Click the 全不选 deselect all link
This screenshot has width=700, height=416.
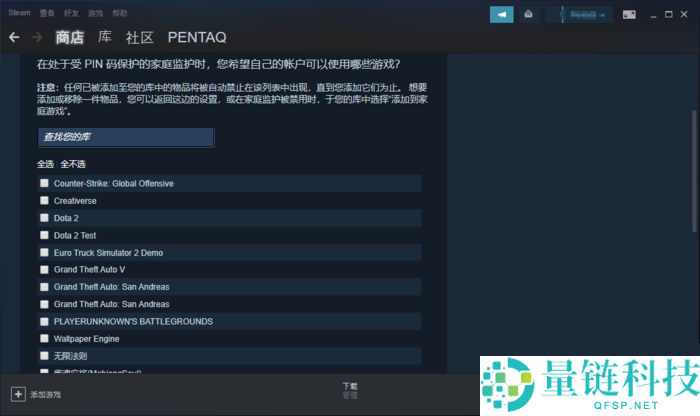73,163
